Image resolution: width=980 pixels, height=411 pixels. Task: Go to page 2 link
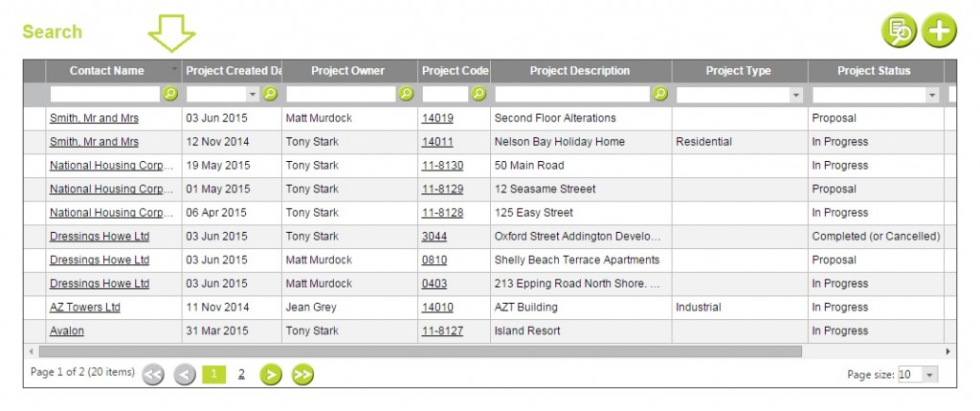[241, 374]
